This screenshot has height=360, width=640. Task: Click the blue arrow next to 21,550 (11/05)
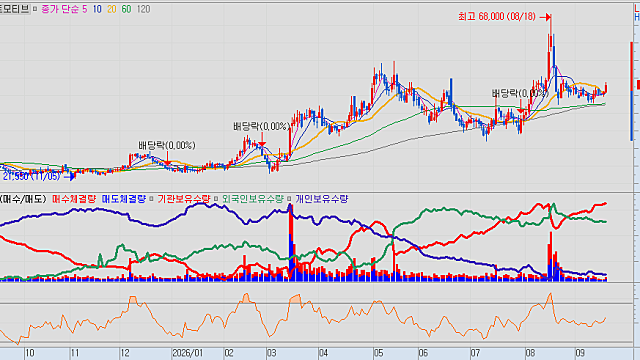(70, 177)
